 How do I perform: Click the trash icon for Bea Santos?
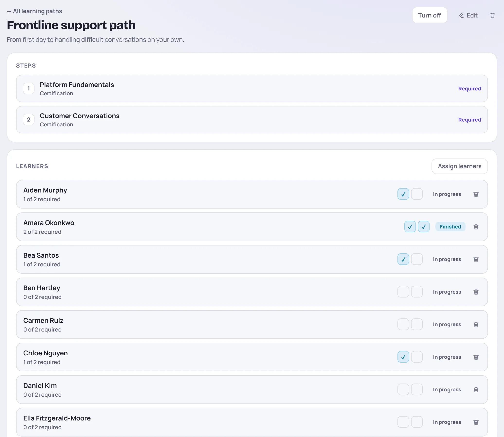coord(476,259)
